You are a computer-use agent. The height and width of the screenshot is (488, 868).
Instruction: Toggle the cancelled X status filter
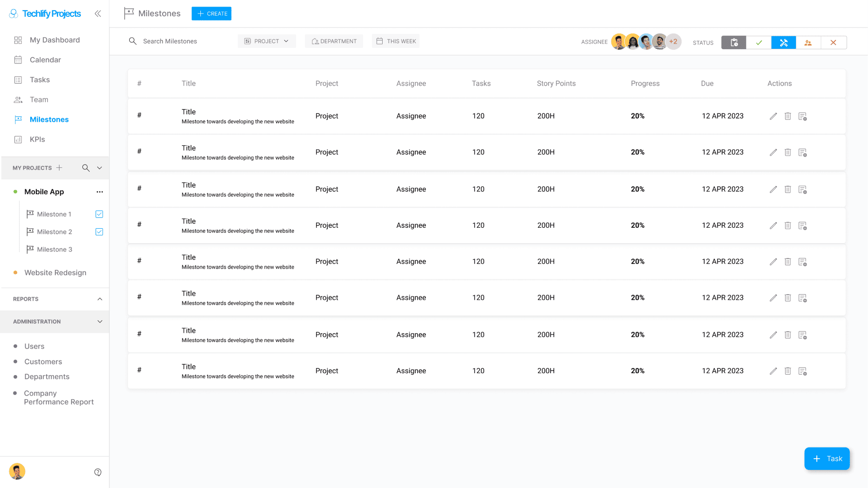click(834, 42)
